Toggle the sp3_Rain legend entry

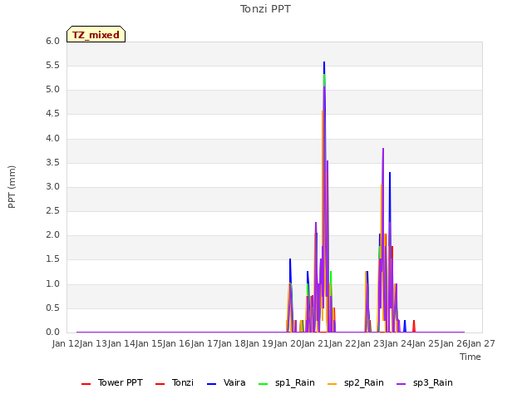click(425, 382)
